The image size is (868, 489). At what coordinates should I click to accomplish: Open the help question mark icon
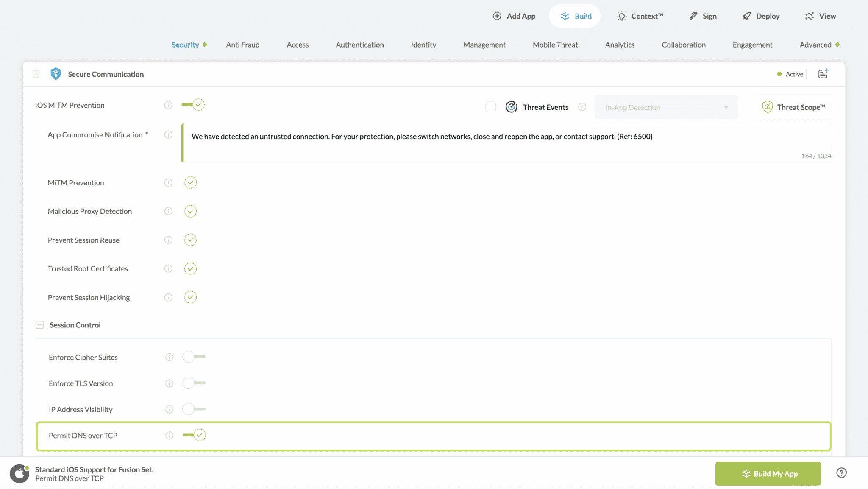tap(841, 473)
